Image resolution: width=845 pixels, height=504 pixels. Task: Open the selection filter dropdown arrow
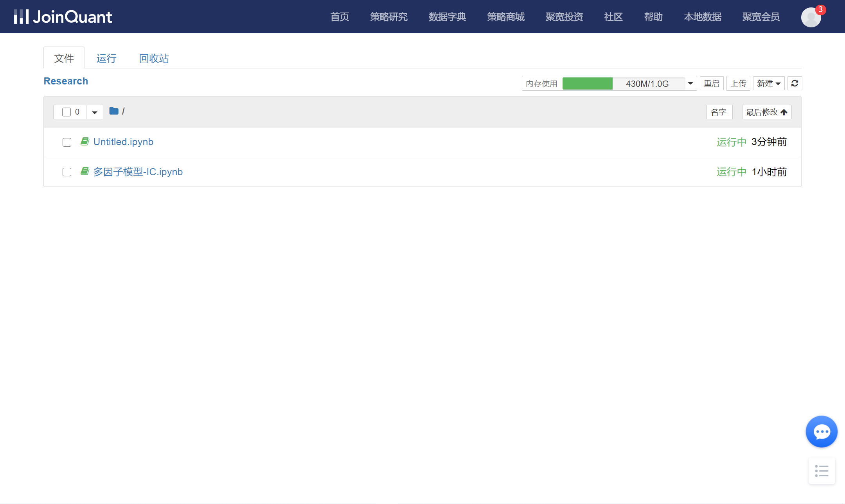point(94,112)
